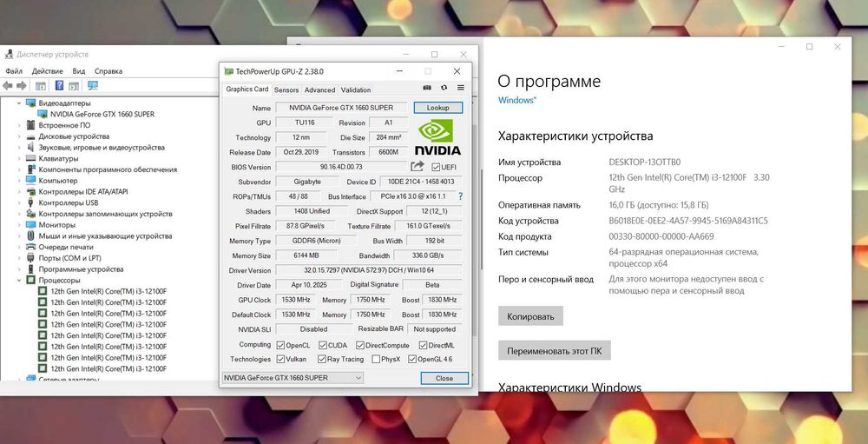Click the Программные устройства icon
Screen dimensions: 868x444
[x=30, y=269]
